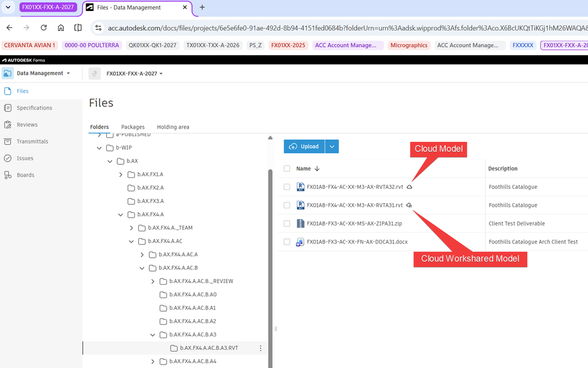Tick the select-all checkbox in header

287,169
